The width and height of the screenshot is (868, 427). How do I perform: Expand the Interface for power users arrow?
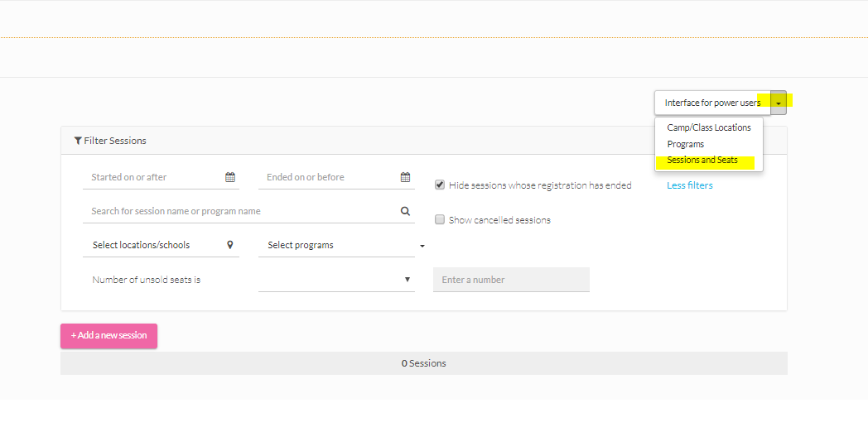pyautogui.click(x=779, y=103)
